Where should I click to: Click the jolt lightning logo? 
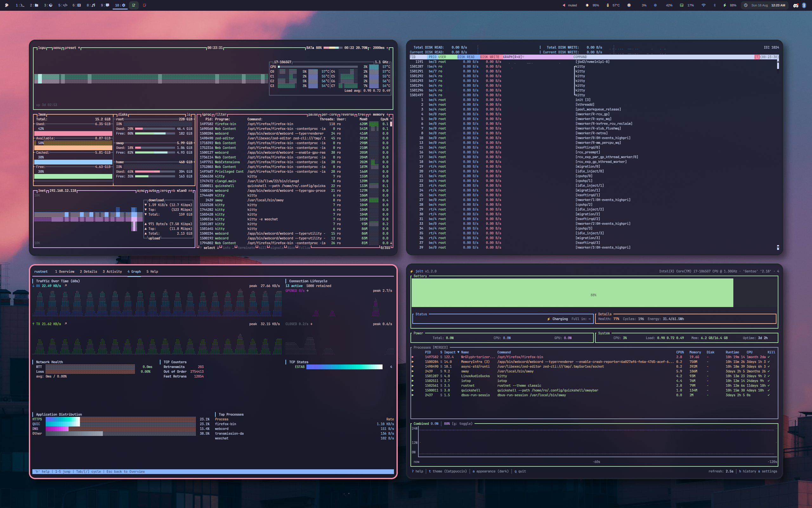[x=412, y=271]
